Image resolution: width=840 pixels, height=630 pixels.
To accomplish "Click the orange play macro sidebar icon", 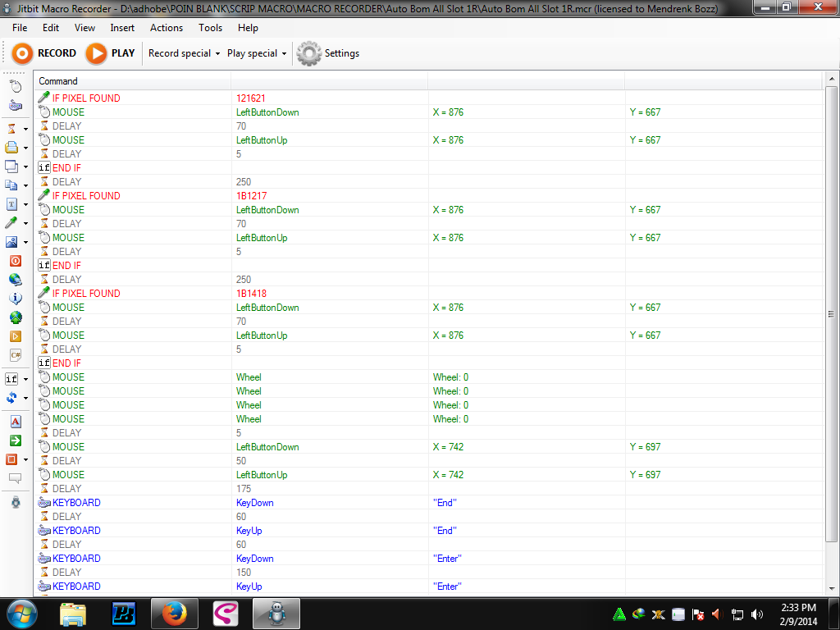I will point(16,336).
